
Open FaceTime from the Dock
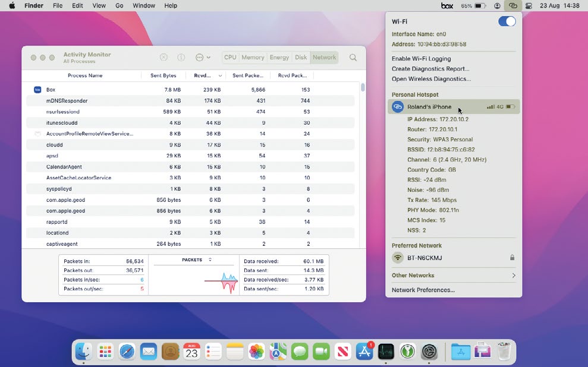[322, 352]
